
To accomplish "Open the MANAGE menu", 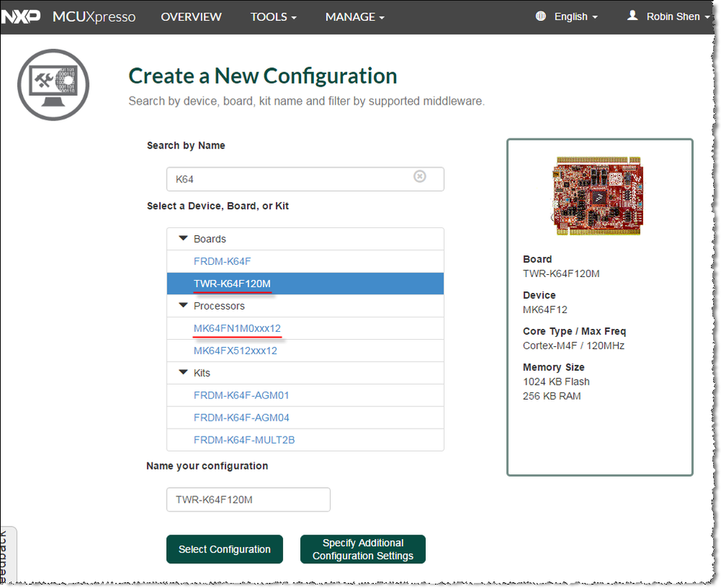I will (x=354, y=17).
